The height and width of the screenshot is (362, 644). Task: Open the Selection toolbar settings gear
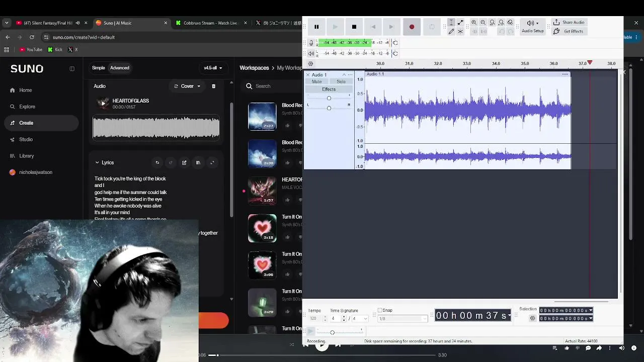pyautogui.click(x=533, y=318)
